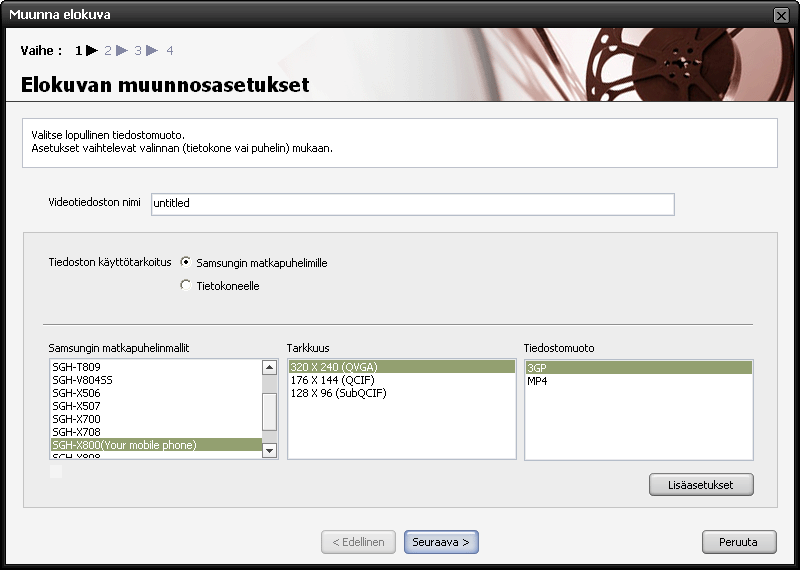Viewport: 800px width, 570px height.
Task: Click the phone model list scrollbar thumb
Action: point(269,412)
